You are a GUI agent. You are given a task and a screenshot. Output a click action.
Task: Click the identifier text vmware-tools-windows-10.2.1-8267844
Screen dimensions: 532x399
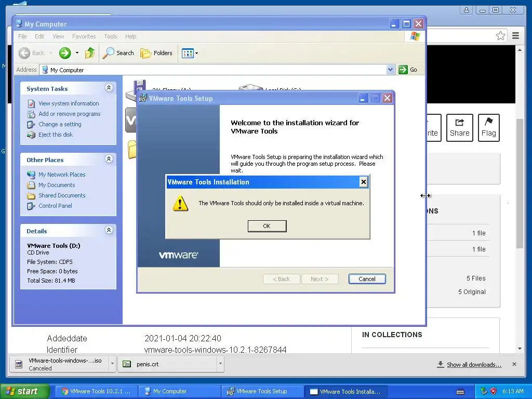tap(215, 350)
